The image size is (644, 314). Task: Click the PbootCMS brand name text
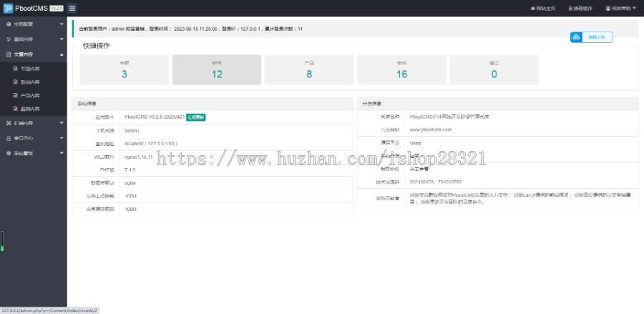pos(31,8)
